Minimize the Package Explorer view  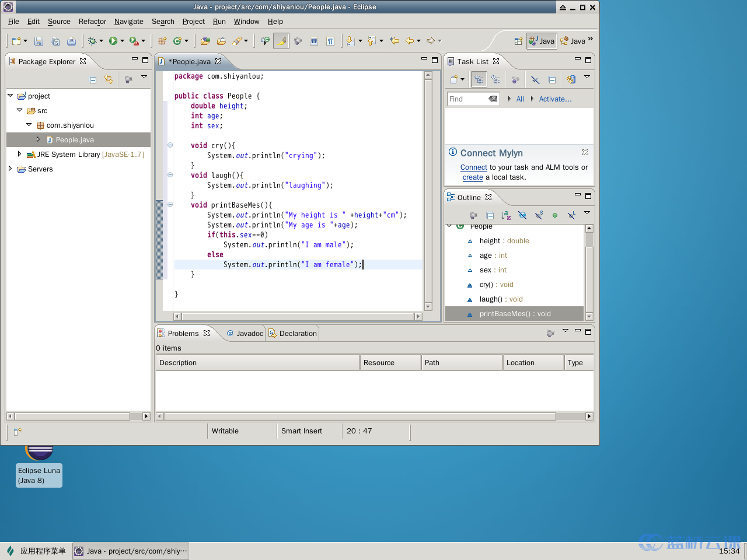coord(135,59)
